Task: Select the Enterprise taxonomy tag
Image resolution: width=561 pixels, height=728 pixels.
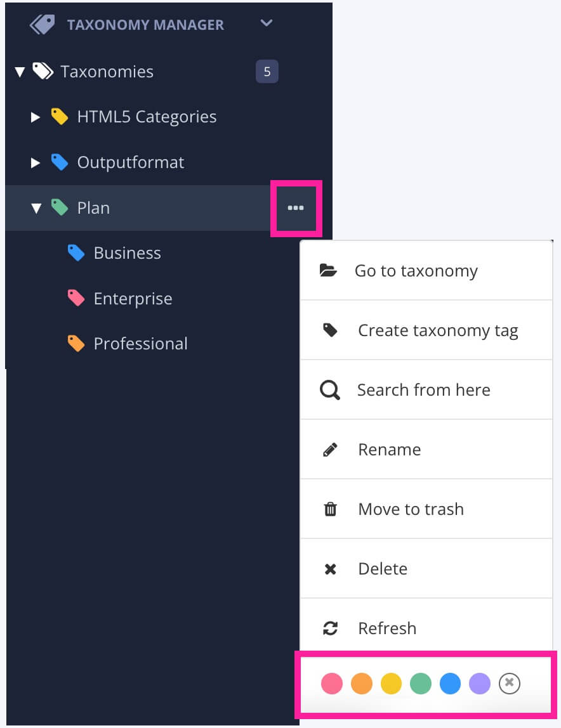Action: click(133, 298)
